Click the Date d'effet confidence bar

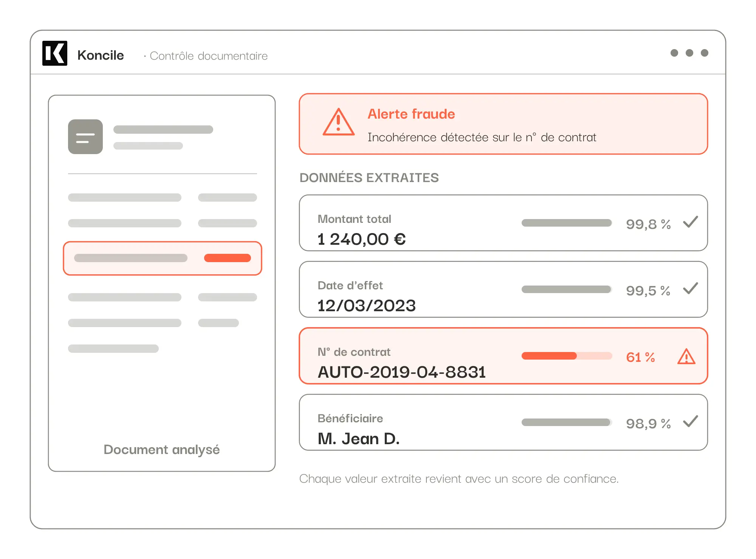pyautogui.click(x=567, y=289)
